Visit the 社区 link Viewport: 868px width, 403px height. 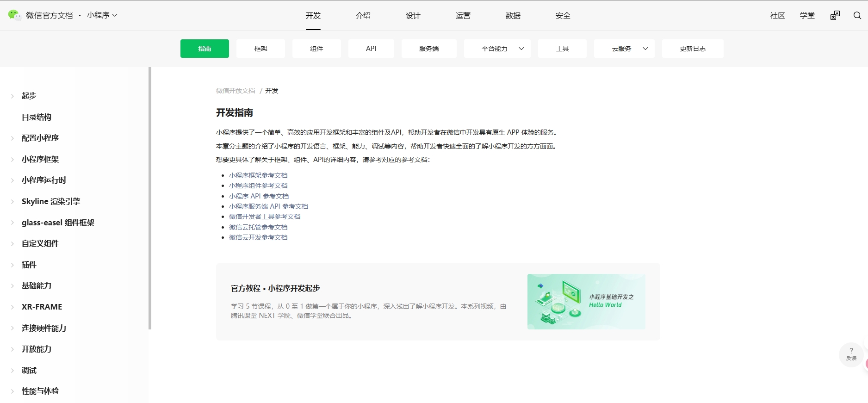(x=777, y=16)
